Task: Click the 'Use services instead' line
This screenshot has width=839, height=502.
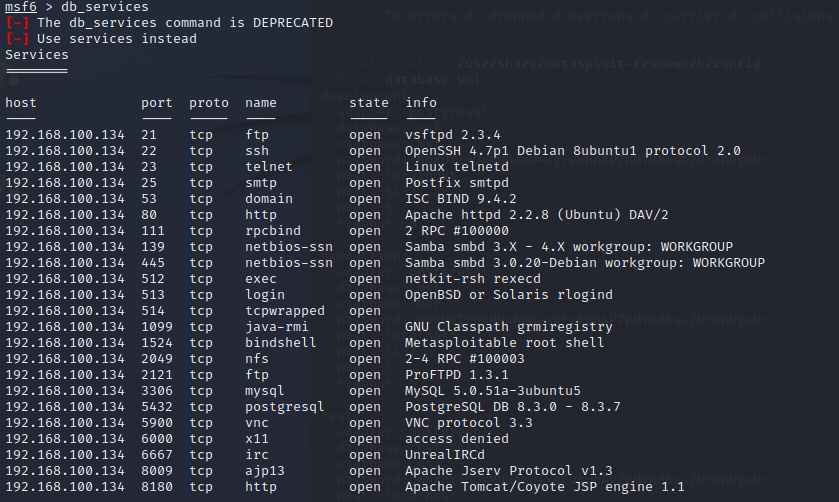Action: point(101,39)
